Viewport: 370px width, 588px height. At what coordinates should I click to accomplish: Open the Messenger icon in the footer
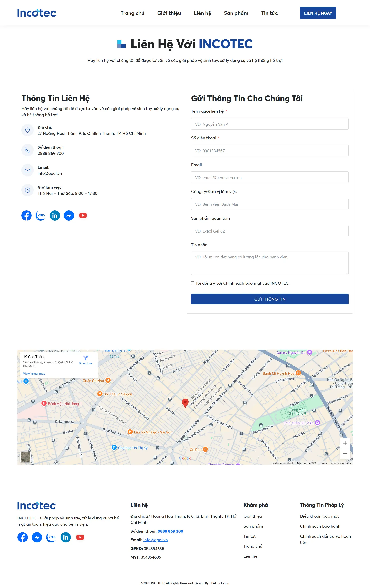pos(37,537)
